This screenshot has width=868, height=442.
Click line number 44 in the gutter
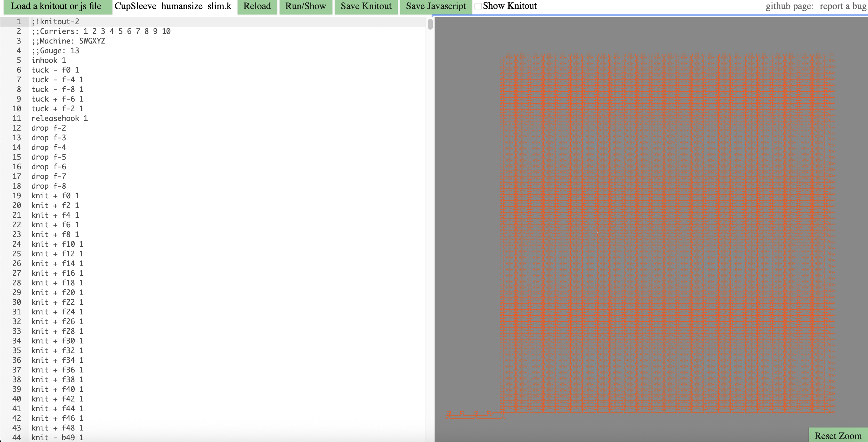coord(17,437)
